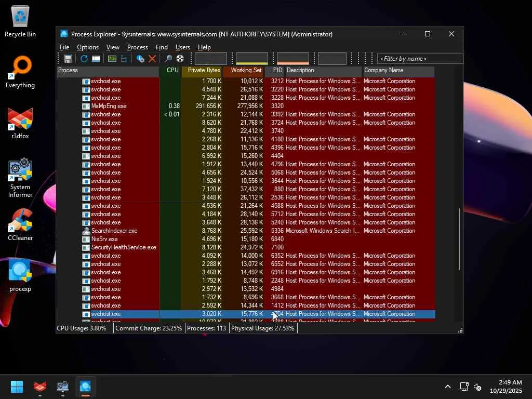Click the 291,656 K private bytes value
This screenshot has height=399, width=532.
208,106
